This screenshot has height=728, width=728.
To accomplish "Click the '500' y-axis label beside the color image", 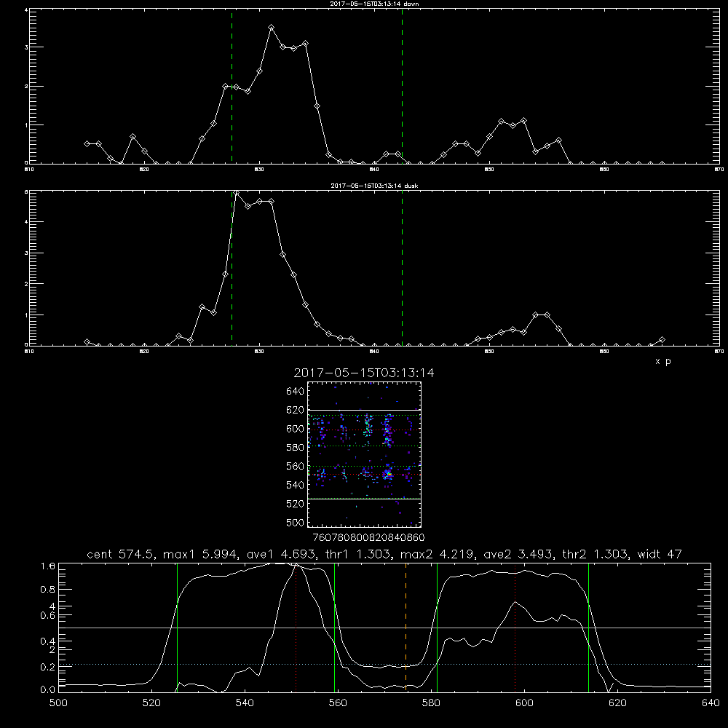I will coord(296,522).
